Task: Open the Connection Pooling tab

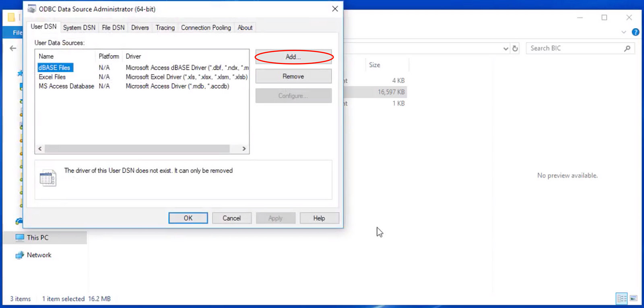Action: click(x=206, y=27)
